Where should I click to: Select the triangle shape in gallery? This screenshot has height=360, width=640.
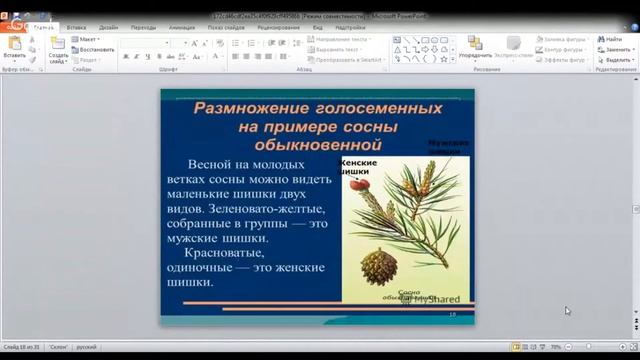(x=397, y=50)
